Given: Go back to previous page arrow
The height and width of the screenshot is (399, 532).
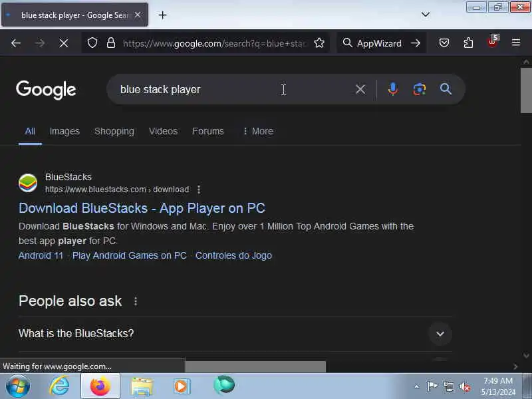Looking at the screenshot, I should click(16, 43).
